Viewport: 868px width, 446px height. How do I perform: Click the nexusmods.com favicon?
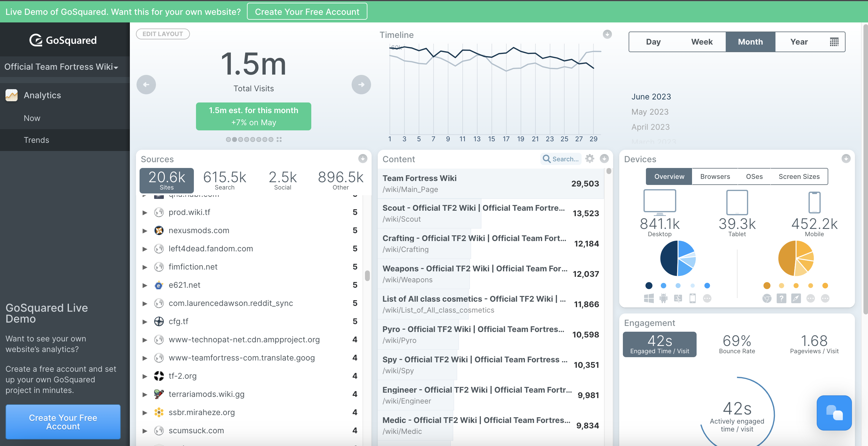[x=159, y=230]
